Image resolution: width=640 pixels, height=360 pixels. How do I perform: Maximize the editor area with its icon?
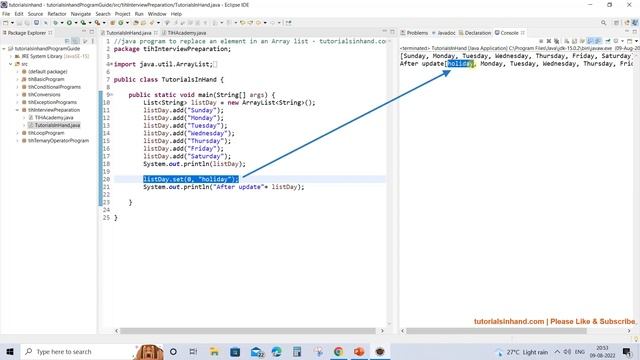392,32
